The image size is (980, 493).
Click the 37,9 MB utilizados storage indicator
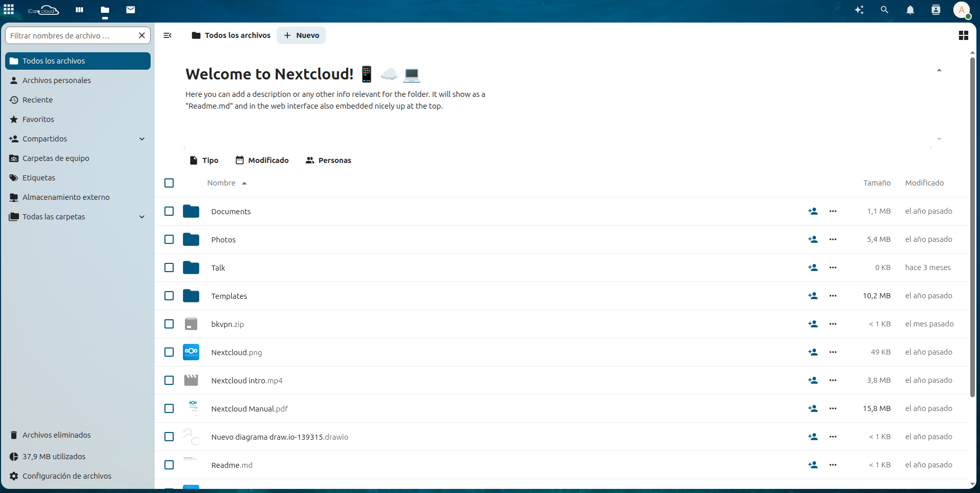coord(54,456)
